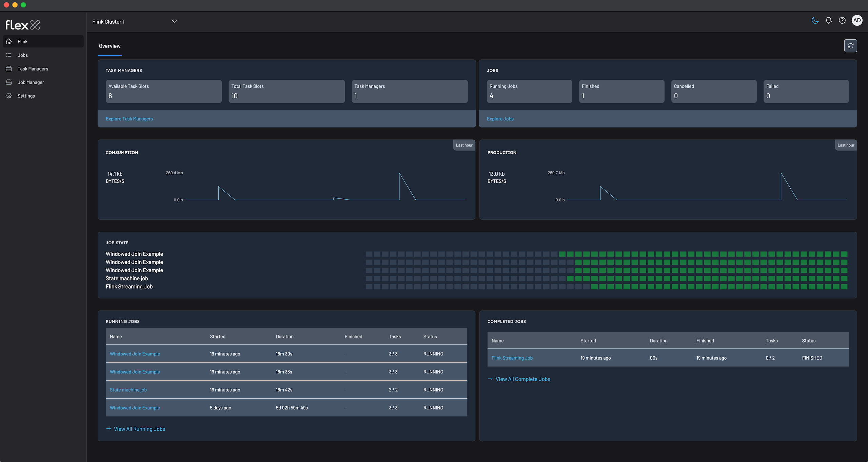Image resolution: width=868 pixels, height=462 pixels.
Task: Open View All Running Jobs link
Action: pos(139,429)
